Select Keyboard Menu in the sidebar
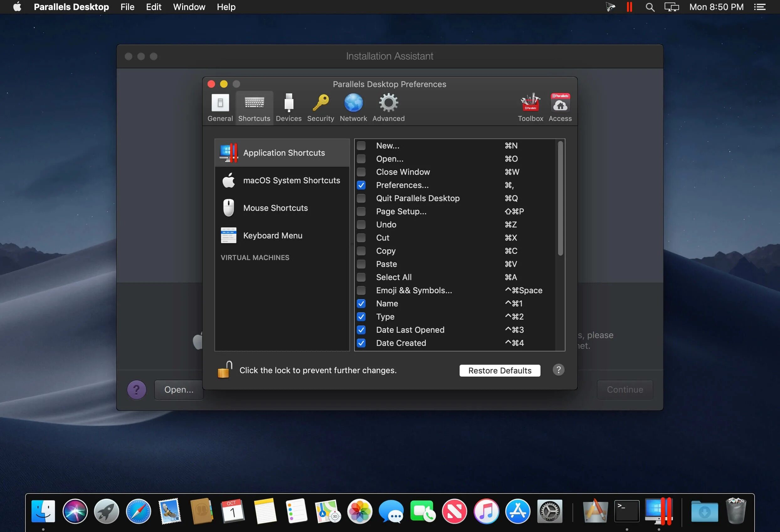Screen dimensions: 780x532 [x=282, y=236]
